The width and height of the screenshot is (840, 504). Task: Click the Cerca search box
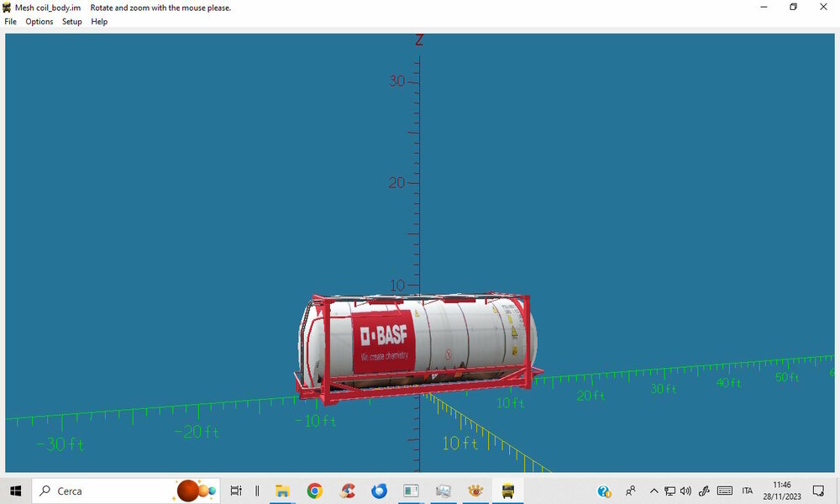(126, 491)
